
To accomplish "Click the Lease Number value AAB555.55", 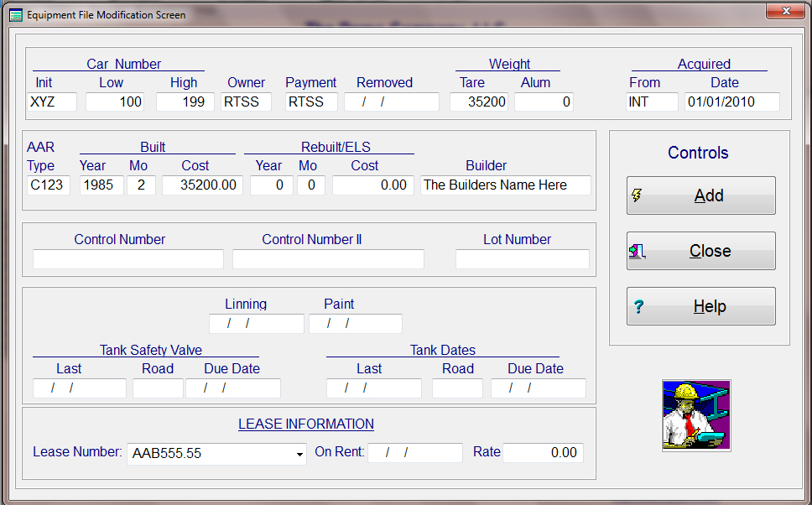I will point(167,453).
